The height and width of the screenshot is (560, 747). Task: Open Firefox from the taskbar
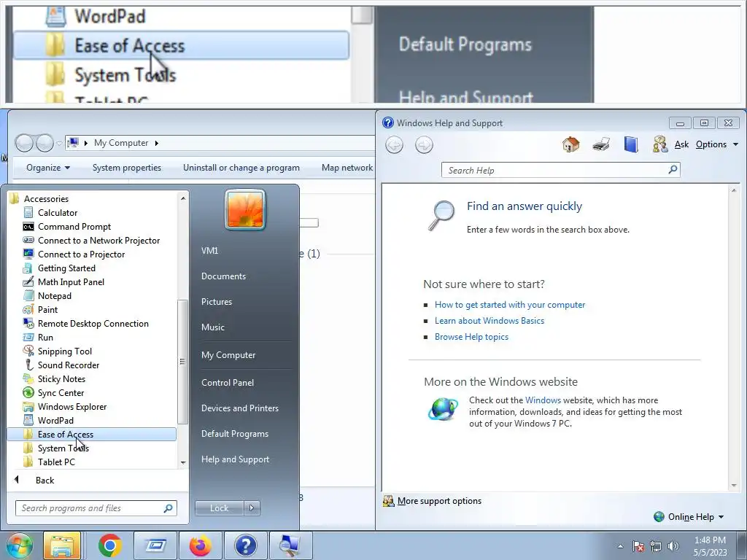pos(200,545)
